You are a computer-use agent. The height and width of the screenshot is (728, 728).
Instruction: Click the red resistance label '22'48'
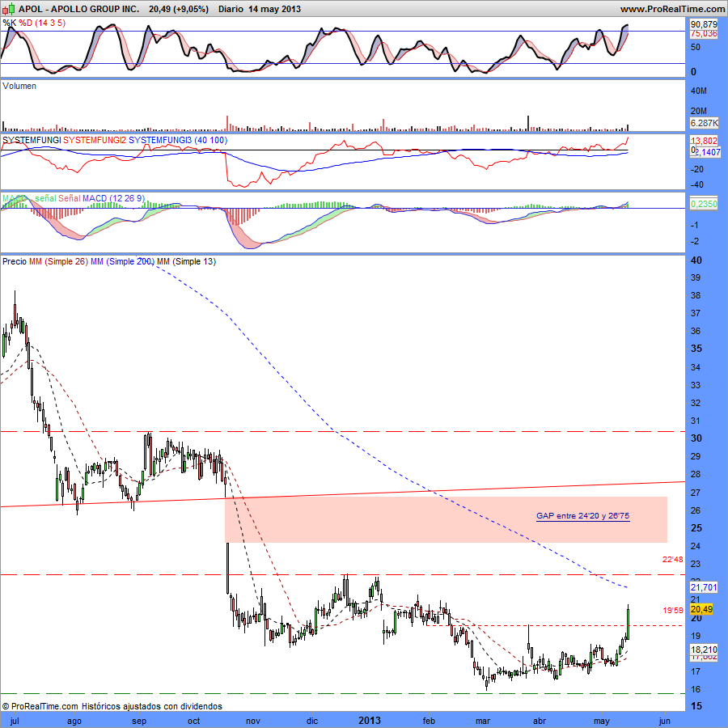[672, 560]
